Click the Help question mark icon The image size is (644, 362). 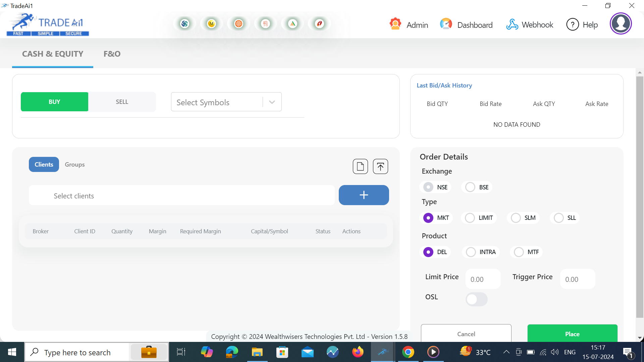[573, 24]
